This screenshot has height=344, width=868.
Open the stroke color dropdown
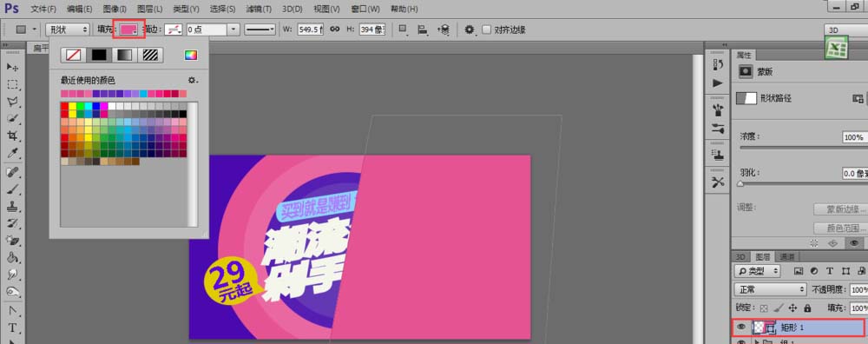click(x=174, y=30)
